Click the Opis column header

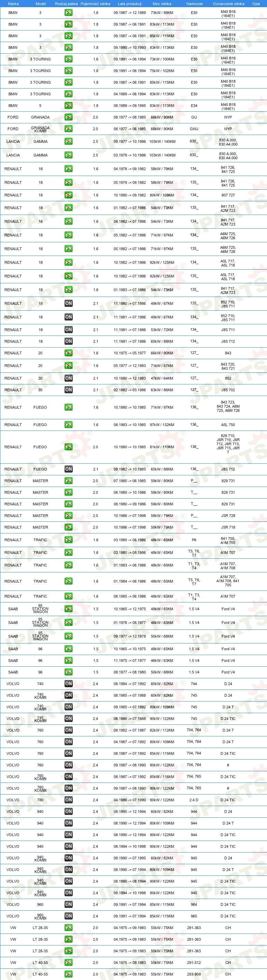256,4
